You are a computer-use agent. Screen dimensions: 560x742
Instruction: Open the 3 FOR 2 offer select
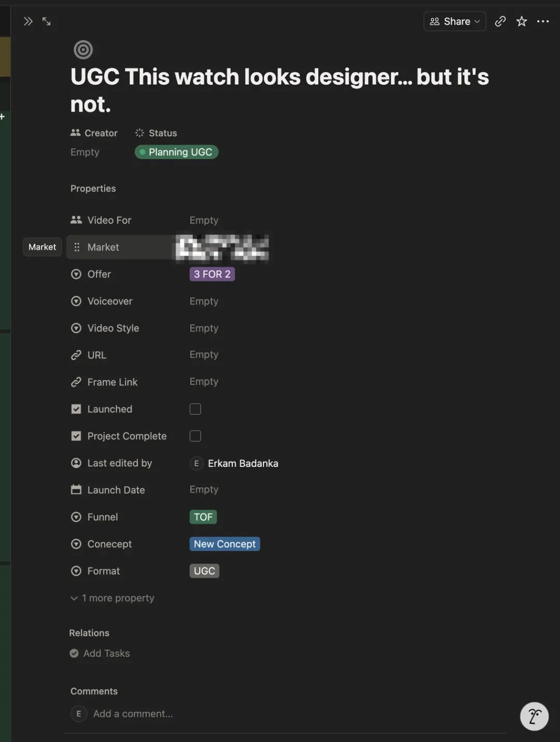212,274
